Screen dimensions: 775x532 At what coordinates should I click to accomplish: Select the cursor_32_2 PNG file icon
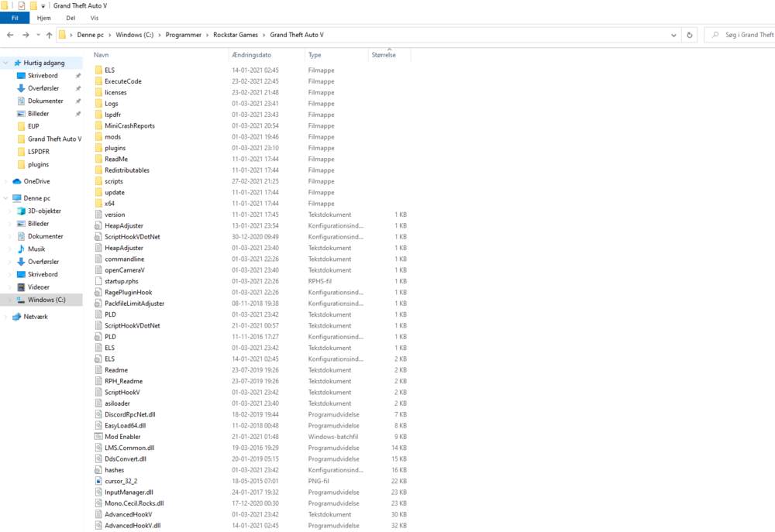[98, 481]
